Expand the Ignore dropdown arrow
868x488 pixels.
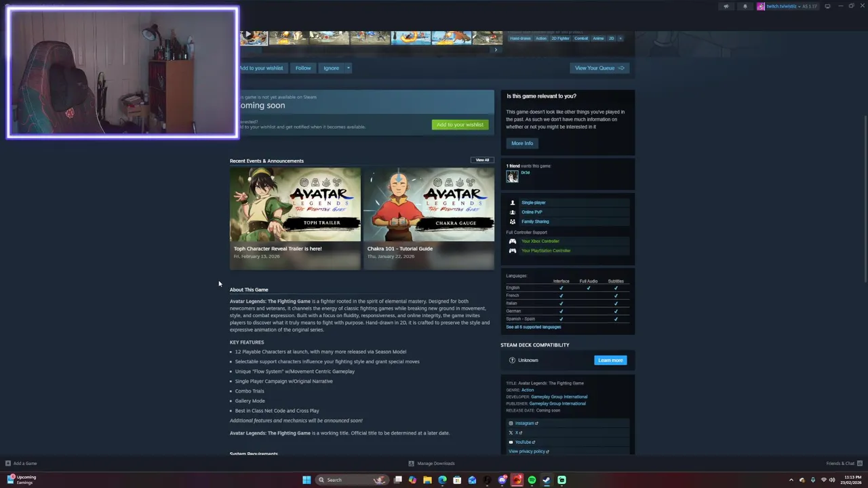(x=348, y=68)
